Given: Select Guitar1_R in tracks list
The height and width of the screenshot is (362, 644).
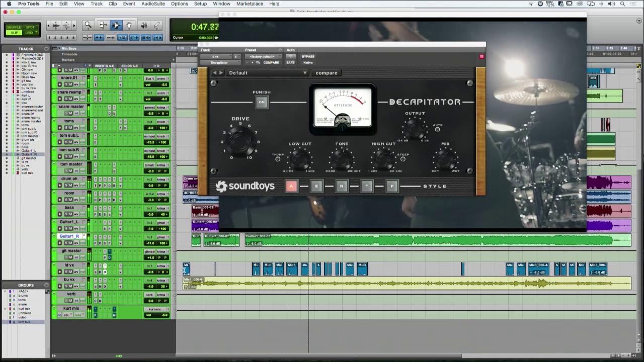Looking at the screenshot, I should 28,154.
